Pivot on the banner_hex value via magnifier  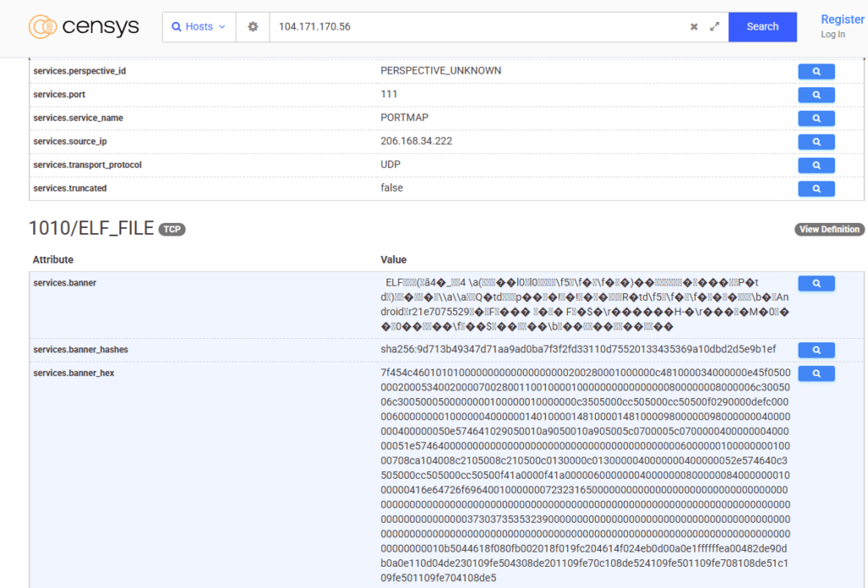815,373
